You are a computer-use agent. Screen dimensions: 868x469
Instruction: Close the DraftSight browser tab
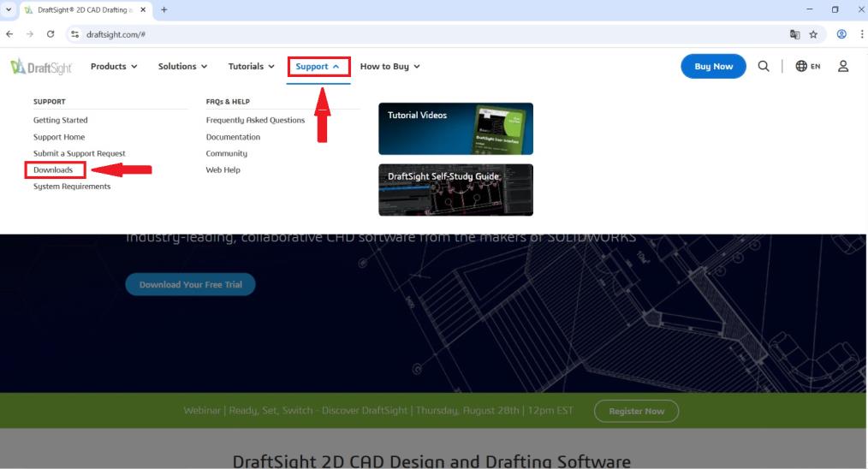[x=143, y=10]
